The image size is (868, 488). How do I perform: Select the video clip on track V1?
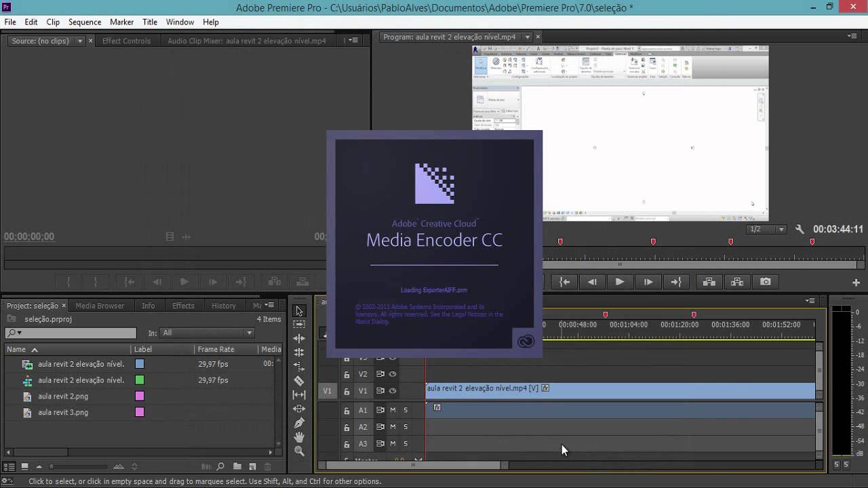tap(620, 390)
